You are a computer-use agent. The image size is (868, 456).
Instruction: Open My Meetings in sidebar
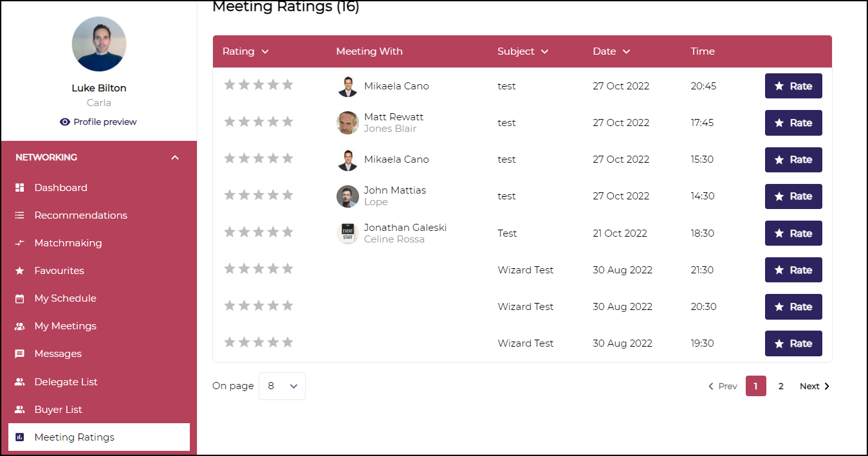(65, 326)
